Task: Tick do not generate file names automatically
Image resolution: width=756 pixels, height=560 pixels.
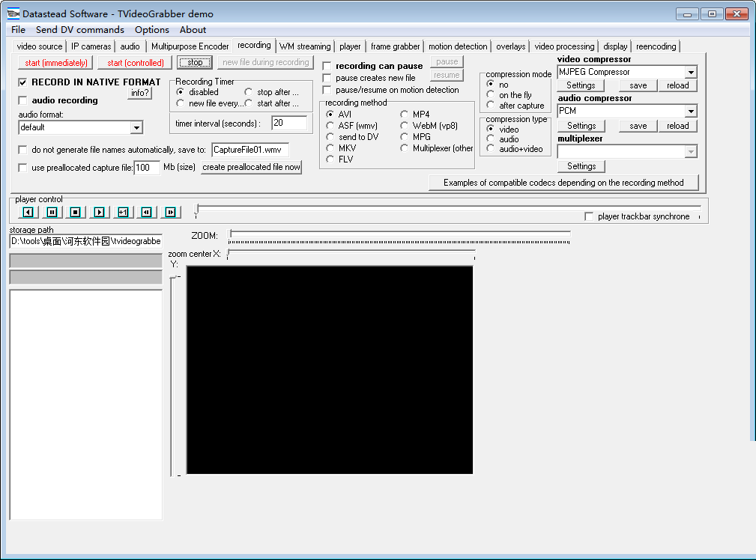Action: (22, 150)
